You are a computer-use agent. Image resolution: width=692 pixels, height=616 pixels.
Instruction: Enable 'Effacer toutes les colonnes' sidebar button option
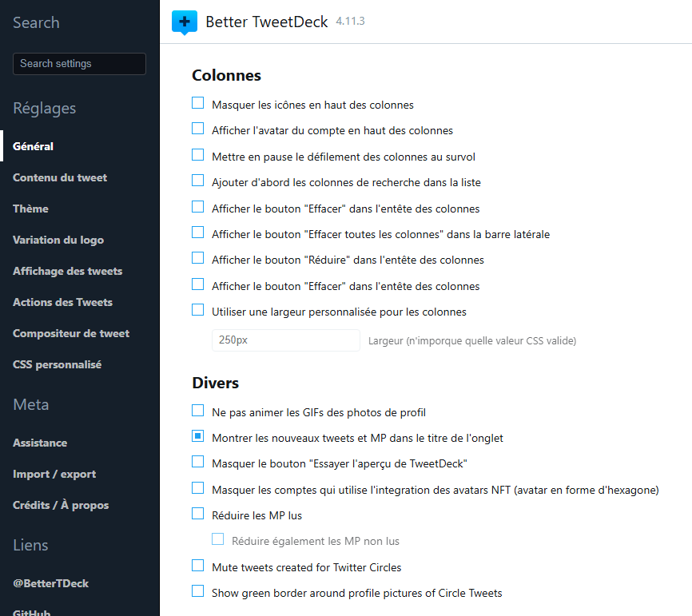click(x=197, y=232)
